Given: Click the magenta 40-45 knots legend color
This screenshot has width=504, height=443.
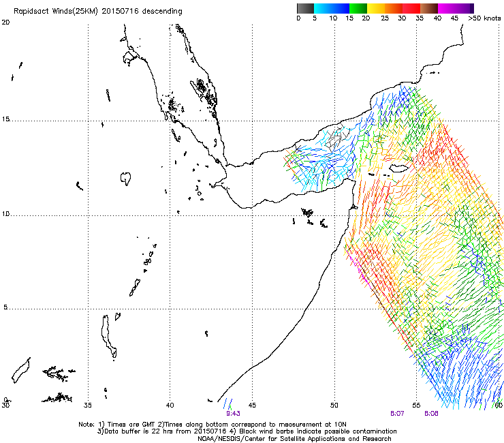Looking at the screenshot, I should (447, 8).
